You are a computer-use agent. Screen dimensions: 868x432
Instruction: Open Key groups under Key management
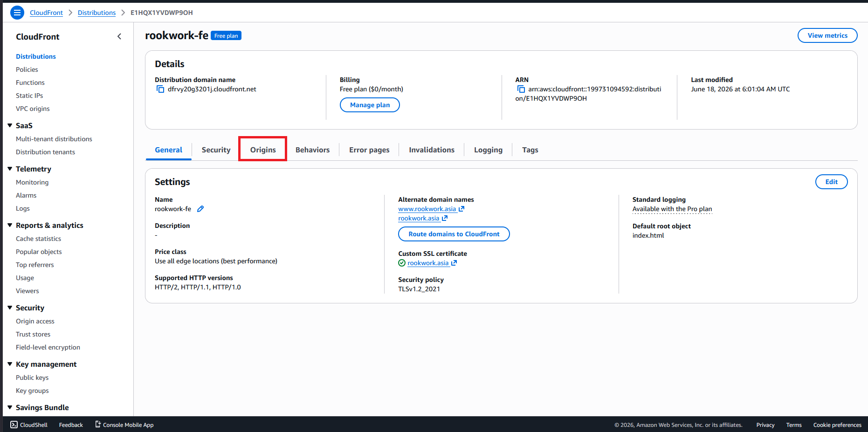pos(32,391)
